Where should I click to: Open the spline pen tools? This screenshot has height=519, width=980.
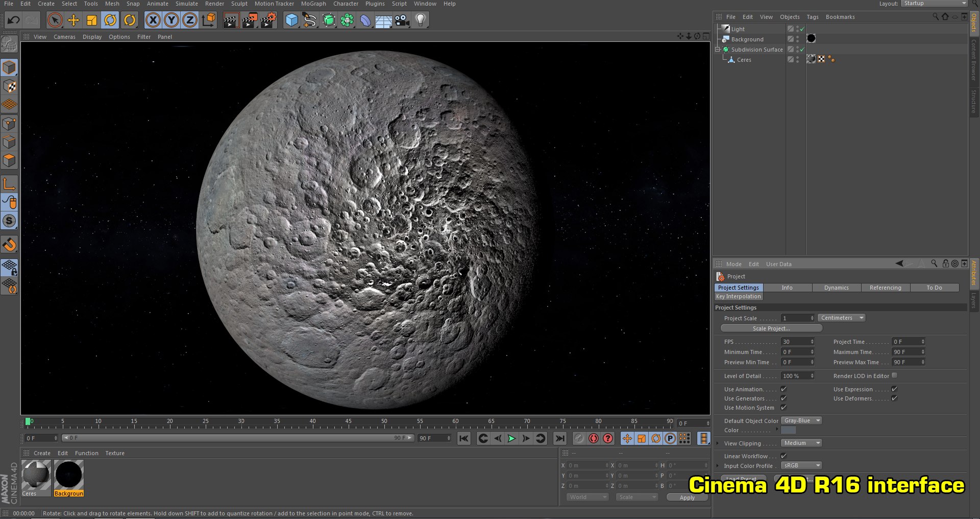point(310,20)
